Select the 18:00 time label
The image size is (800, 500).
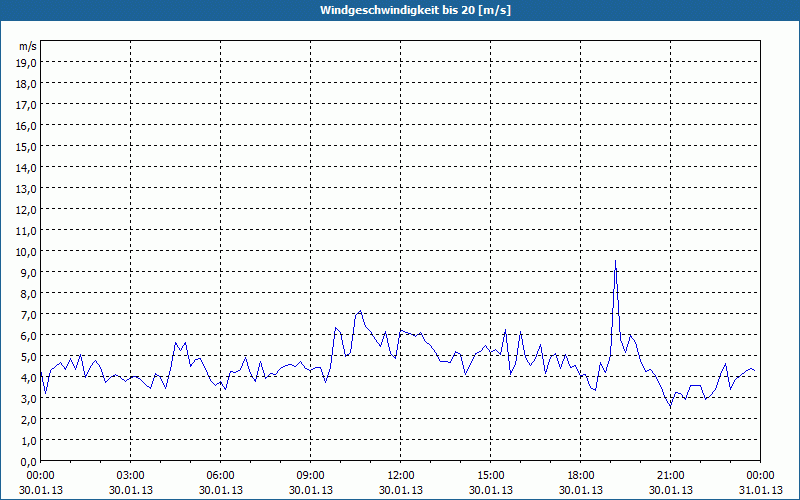point(581,476)
